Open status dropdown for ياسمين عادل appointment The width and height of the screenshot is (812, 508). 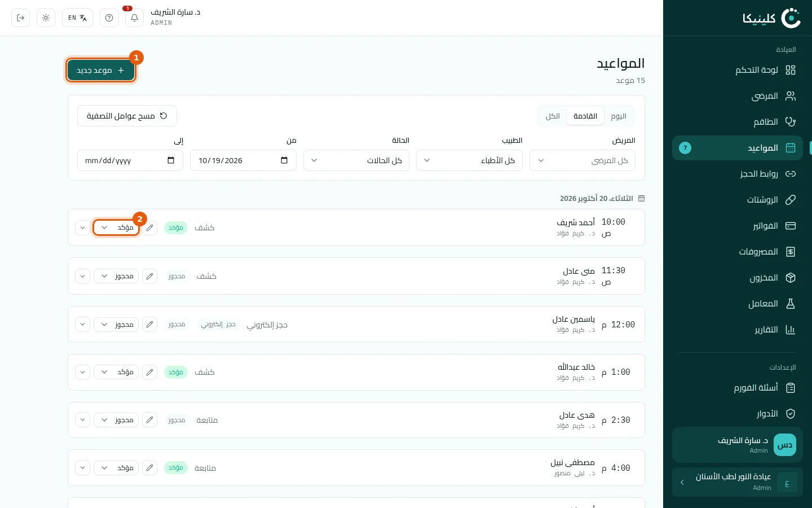(x=116, y=325)
